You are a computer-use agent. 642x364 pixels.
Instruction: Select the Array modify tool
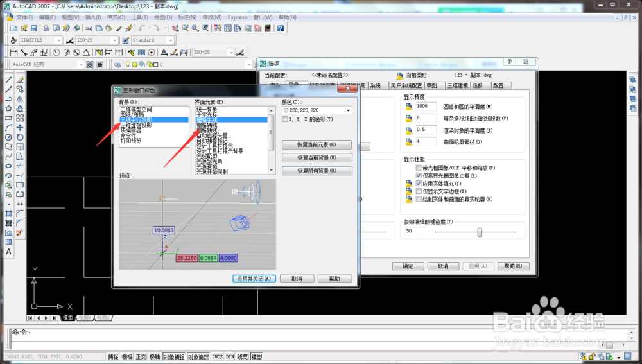pos(20,118)
